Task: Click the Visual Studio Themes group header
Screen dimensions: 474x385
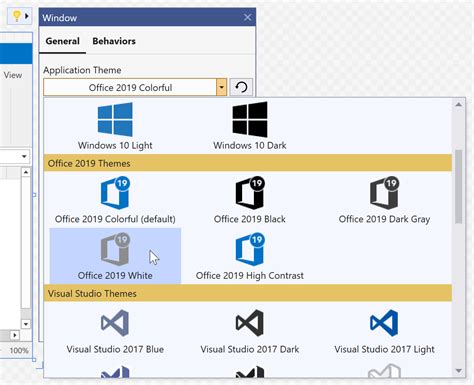Action: pyautogui.click(x=248, y=293)
